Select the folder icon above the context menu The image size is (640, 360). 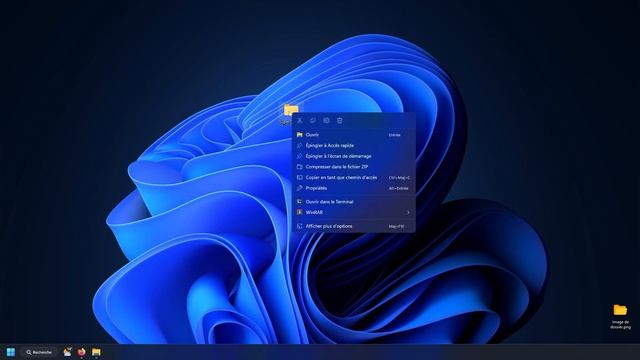point(291,109)
